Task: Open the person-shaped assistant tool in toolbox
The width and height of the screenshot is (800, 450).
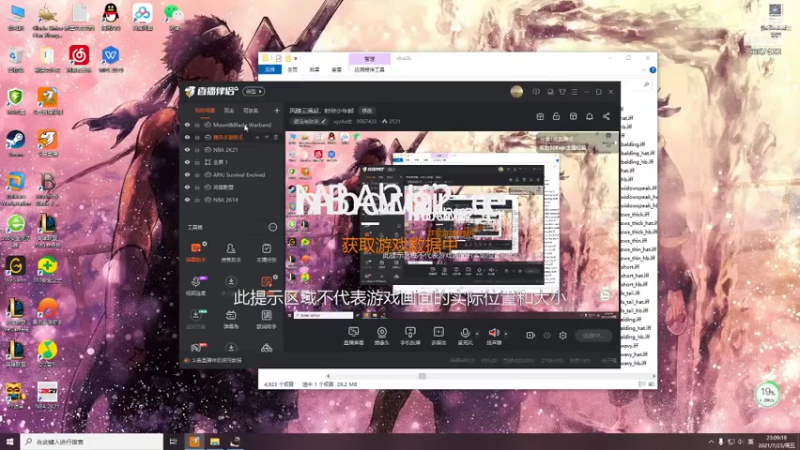Action: click(x=231, y=252)
